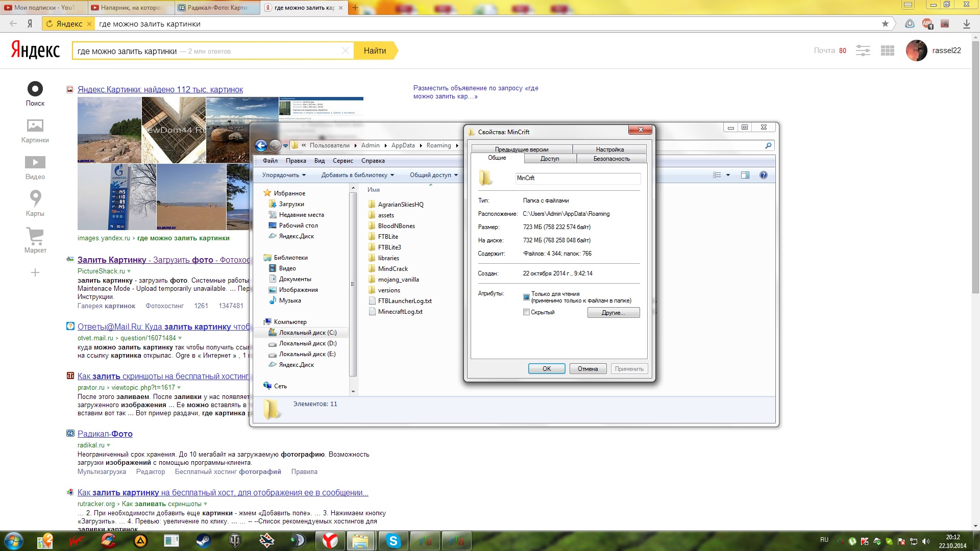Screen dimensions: 980x551
Task: Click the Explorer help question mark icon
Action: 764,175
